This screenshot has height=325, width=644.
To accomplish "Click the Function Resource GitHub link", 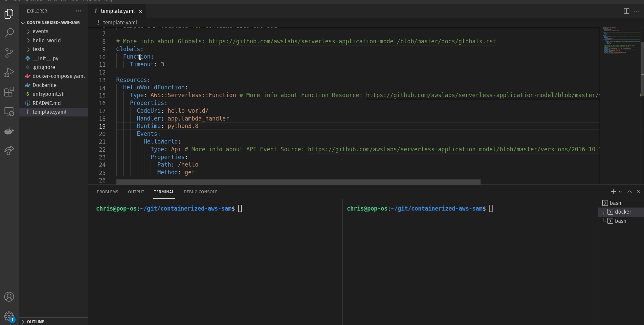I will pyautogui.click(x=483, y=95).
